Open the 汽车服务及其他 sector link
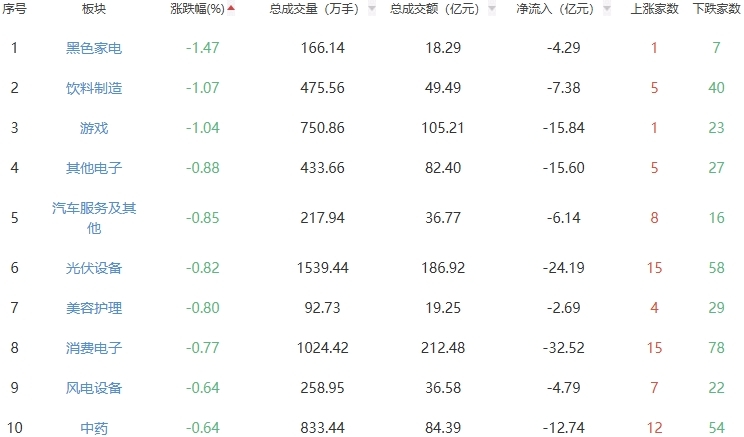Image resolution: width=744 pixels, height=437 pixels. pyautogui.click(x=94, y=218)
